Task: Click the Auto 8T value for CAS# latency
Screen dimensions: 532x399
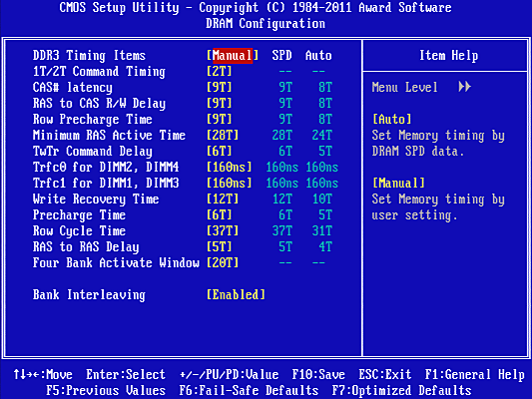Action: [325, 88]
